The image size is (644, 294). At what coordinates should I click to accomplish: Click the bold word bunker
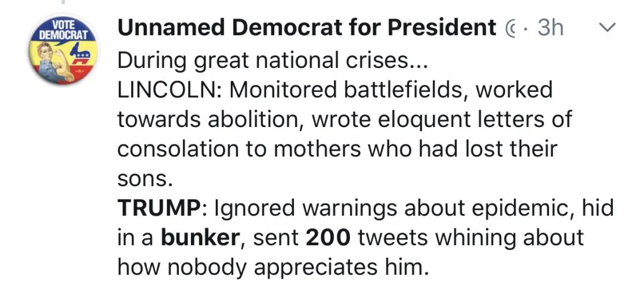click(200, 238)
